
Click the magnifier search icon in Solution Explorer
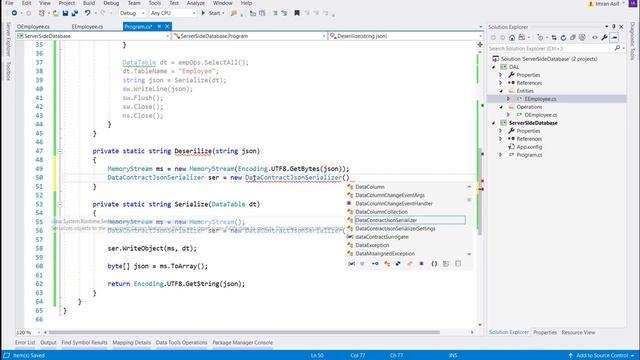[x=617, y=48]
